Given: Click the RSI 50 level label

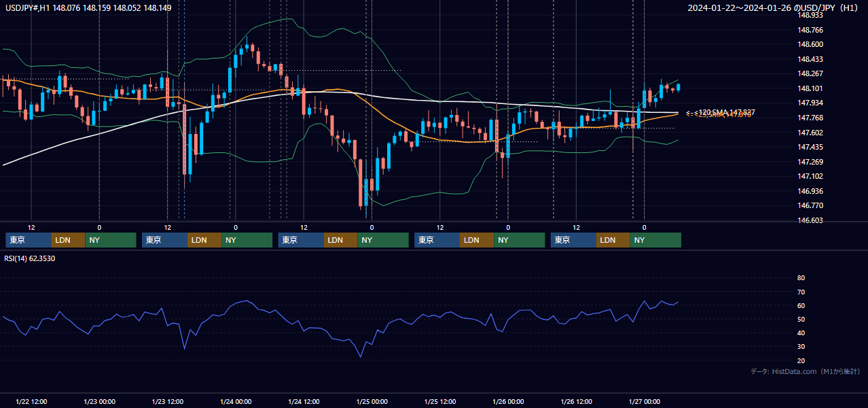Looking at the screenshot, I should click(x=801, y=319).
